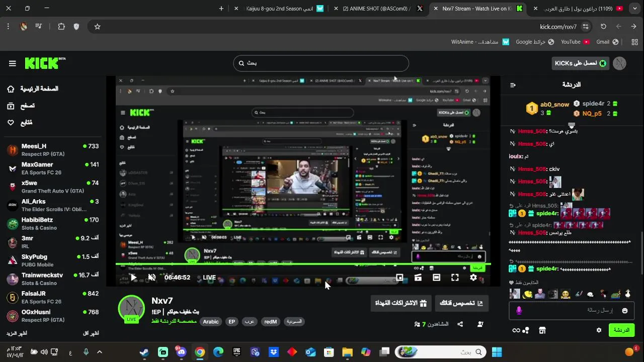Focus the Kick search box
The image size is (644, 362).
pos(321,63)
